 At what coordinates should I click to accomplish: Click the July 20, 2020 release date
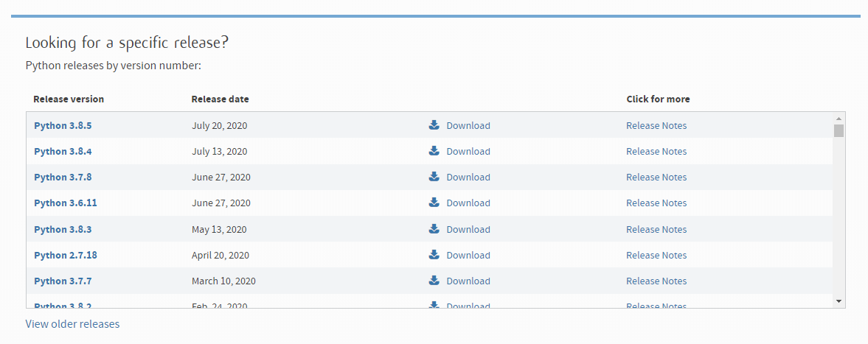click(x=219, y=125)
